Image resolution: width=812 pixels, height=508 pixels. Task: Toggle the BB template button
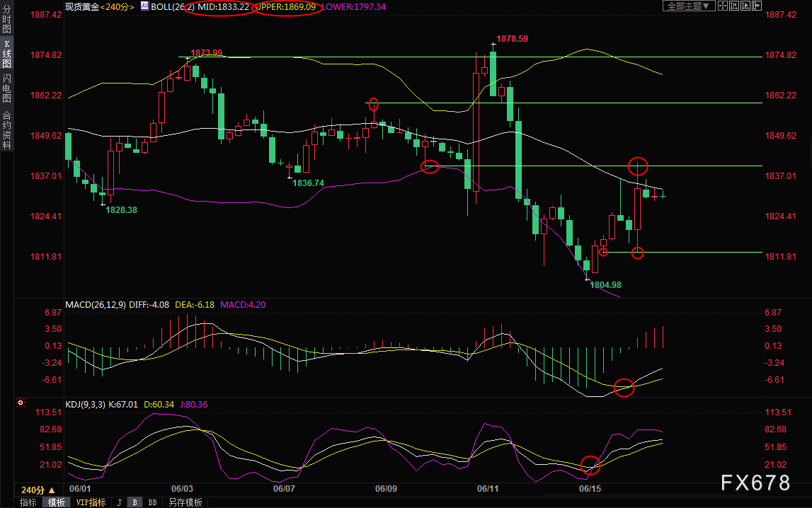point(152,502)
